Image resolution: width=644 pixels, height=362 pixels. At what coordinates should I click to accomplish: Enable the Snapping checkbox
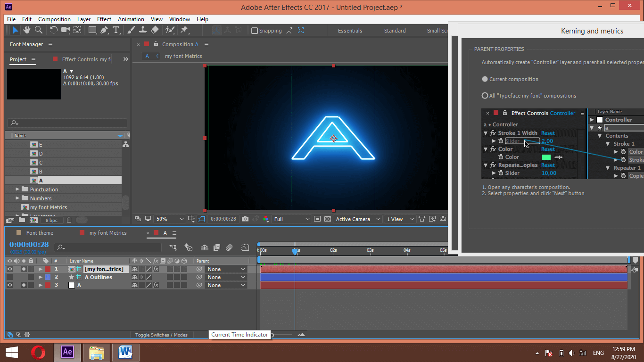tap(255, 30)
